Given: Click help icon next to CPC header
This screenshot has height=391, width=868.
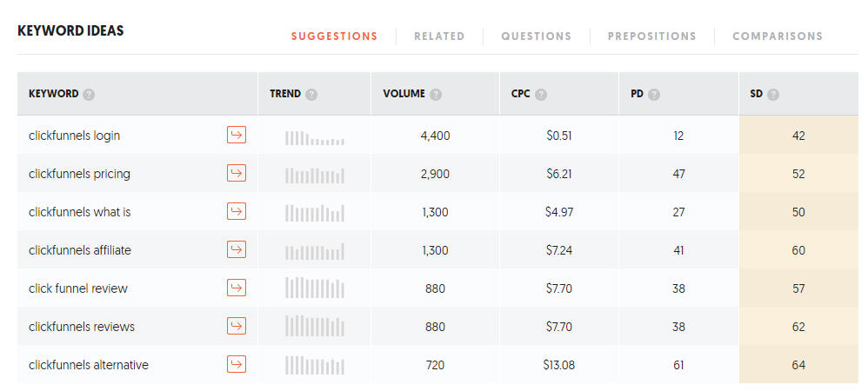Looking at the screenshot, I should (541, 95).
